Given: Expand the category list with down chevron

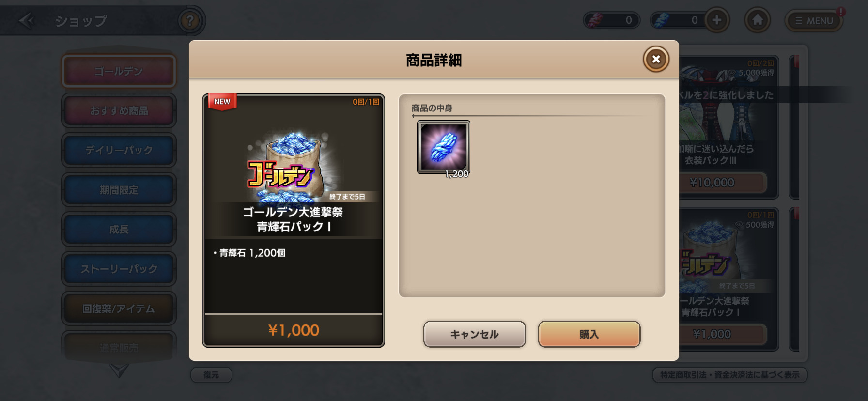Looking at the screenshot, I should (x=119, y=370).
